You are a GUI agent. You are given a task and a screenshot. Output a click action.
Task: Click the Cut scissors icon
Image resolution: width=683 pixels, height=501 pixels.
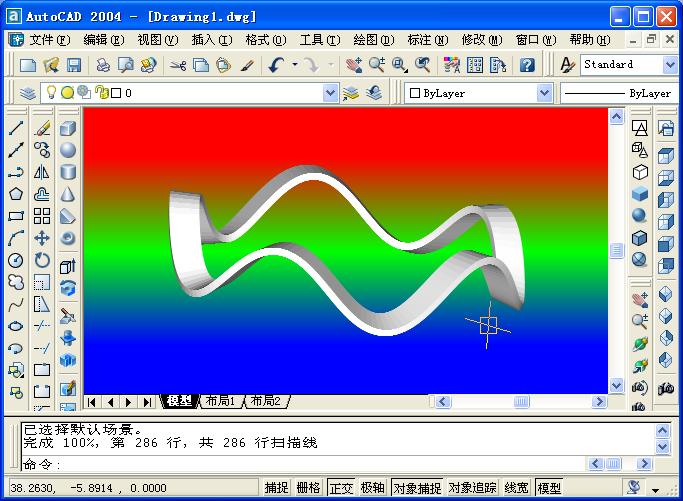[x=178, y=65]
